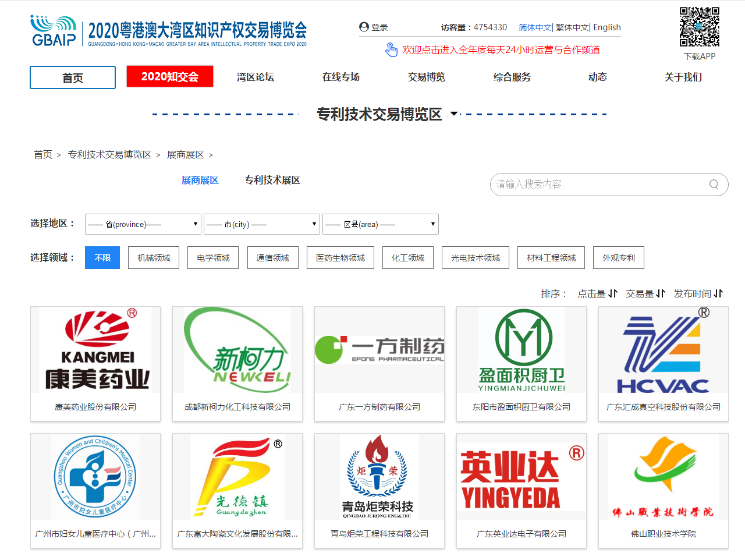Click the 下载APP label
The image size is (745, 560).
700,56
